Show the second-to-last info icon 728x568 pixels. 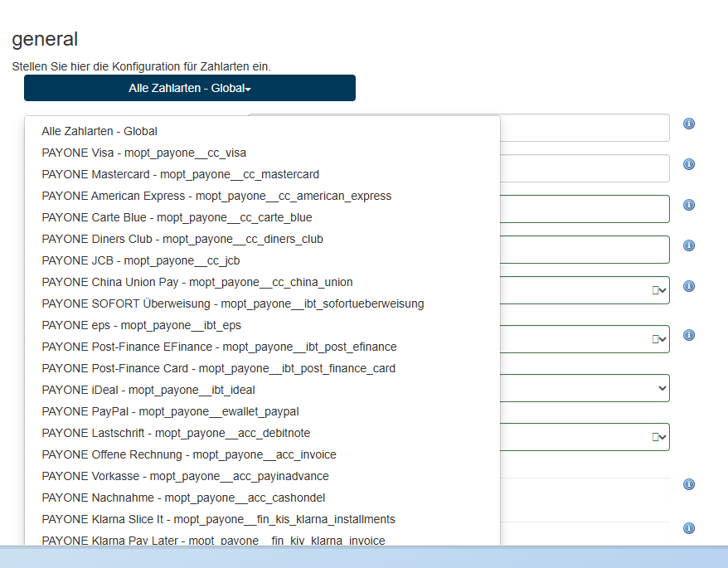coord(689,484)
